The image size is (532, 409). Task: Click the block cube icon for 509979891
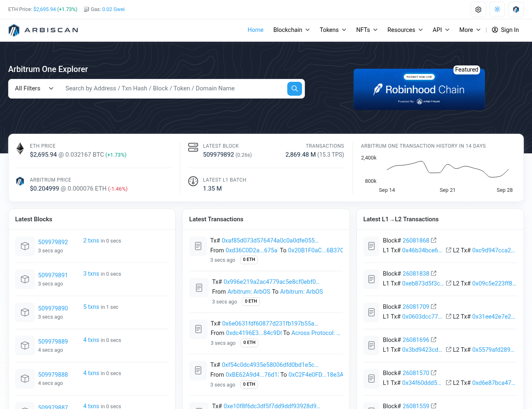click(x=25, y=279)
